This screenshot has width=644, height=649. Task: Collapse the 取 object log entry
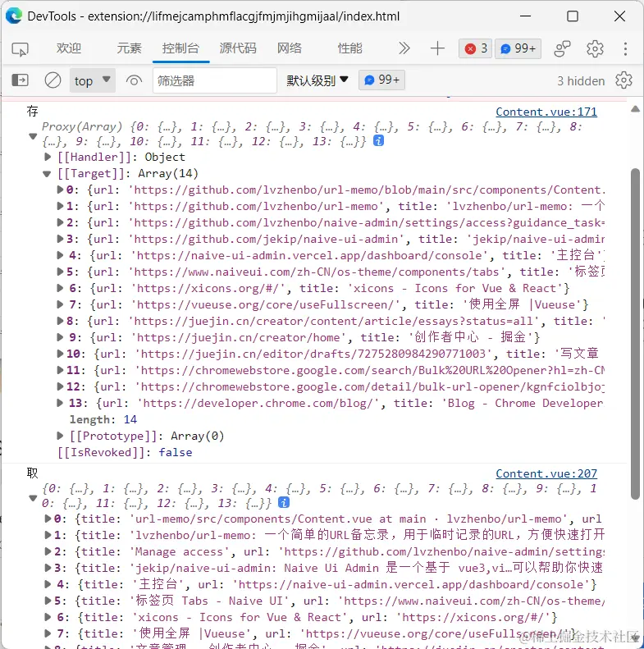33,498
